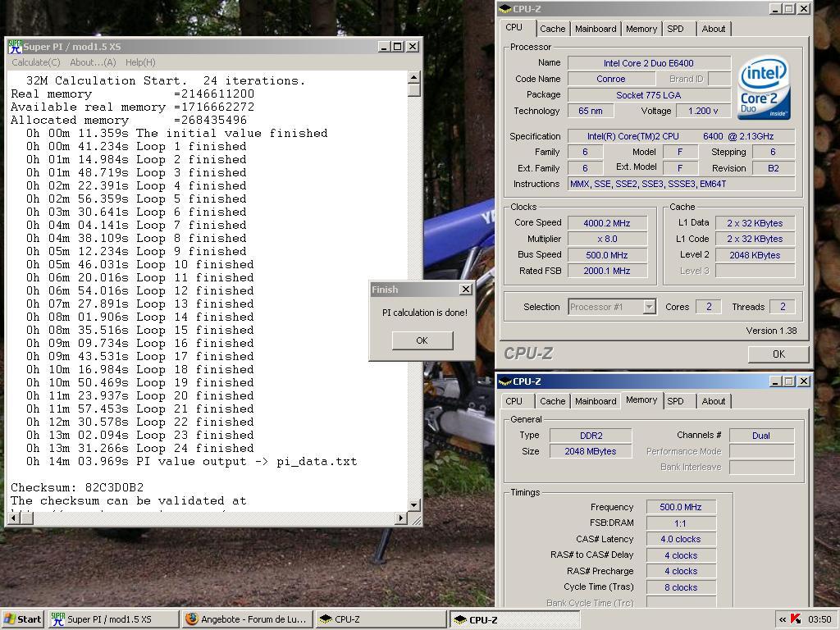Click Super PI horizontal scrollbar left arrow
The height and width of the screenshot is (630, 840).
pyautogui.click(x=15, y=518)
